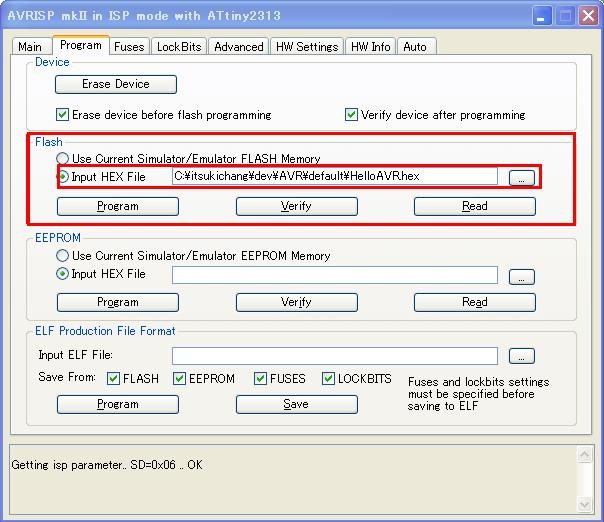The height and width of the screenshot is (522, 604).
Task: Click Read in the Flash section
Action: coord(475,206)
